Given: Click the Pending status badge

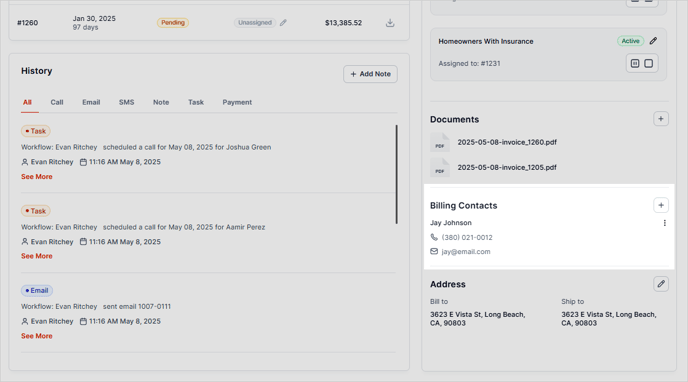Looking at the screenshot, I should click(x=173, y=23).
